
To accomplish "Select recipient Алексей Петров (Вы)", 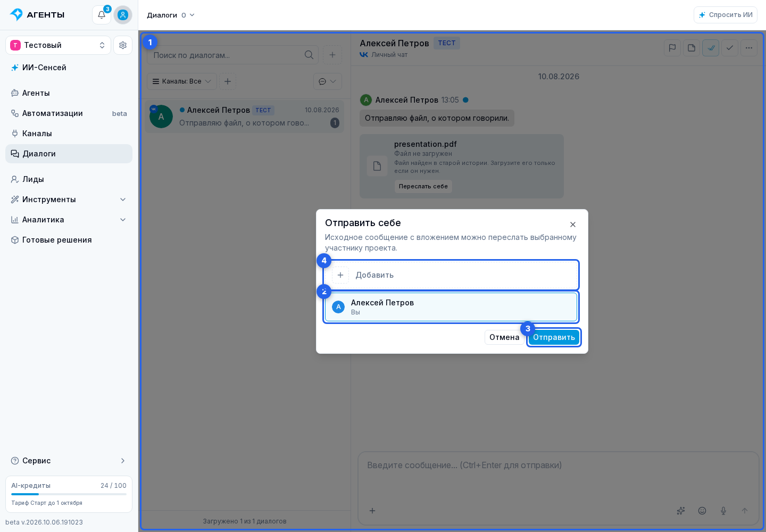I will 451,307.
